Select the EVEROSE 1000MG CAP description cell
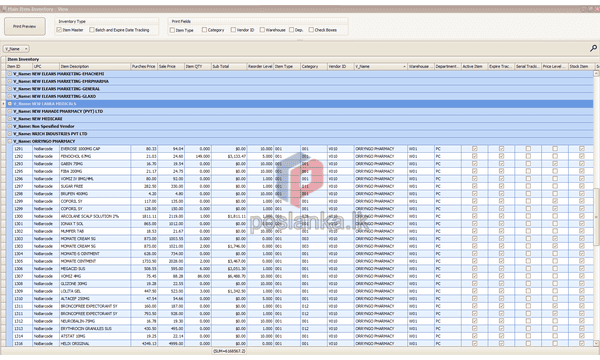 coord(95,149)
